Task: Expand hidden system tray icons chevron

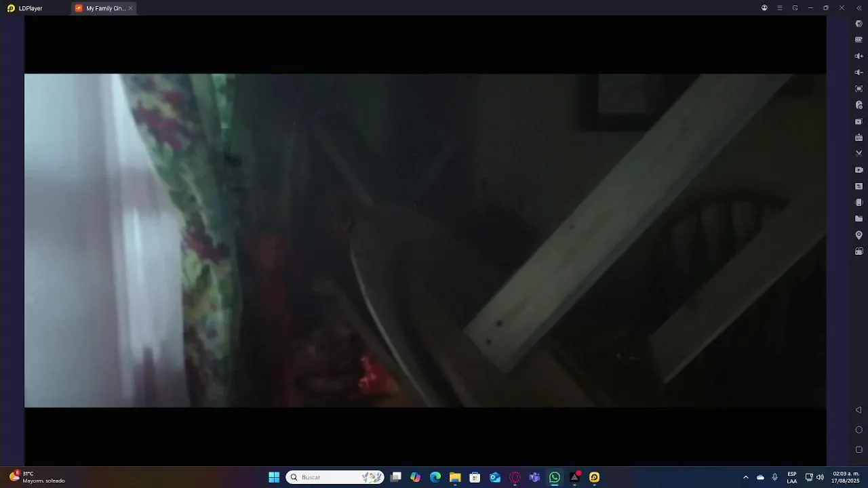Action: pyautogui.click(x=746, y=477)
